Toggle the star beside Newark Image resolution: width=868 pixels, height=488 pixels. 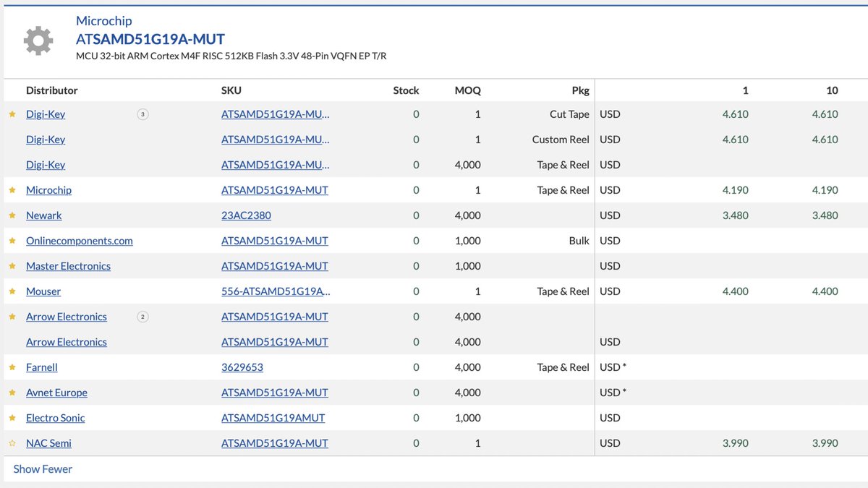pyautogui.click(x=12, y=215)
